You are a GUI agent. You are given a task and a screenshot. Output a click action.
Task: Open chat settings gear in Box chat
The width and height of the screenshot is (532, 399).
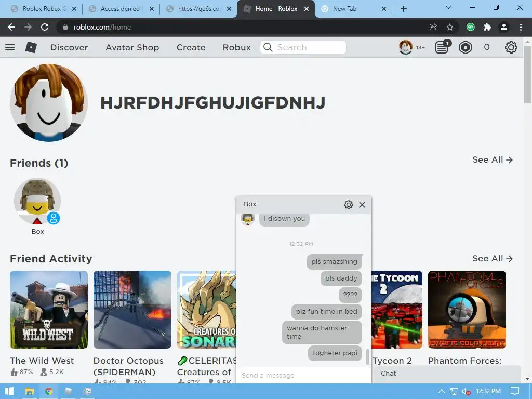pyautogui.click(x=349, y=205)
